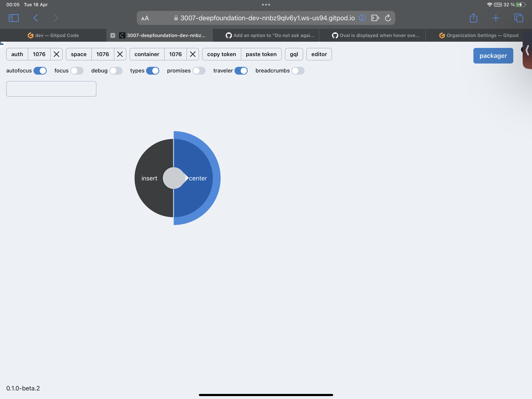532x399 pixels.
Task: Show the tab overview grid
Action: (519, 18)
